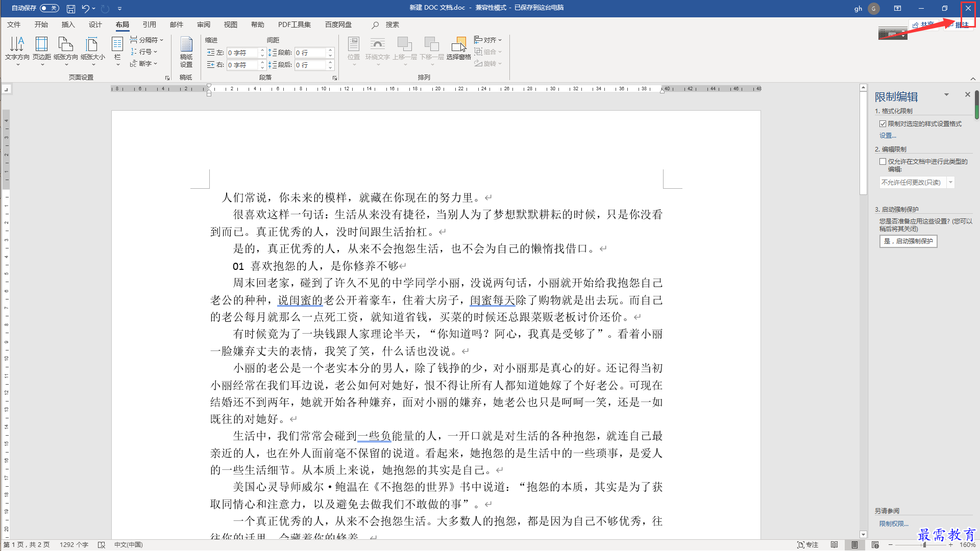The width and height of the screenshot is (980, 551).
Task: Switch to read mode view icon
Action: pos(835,545)
